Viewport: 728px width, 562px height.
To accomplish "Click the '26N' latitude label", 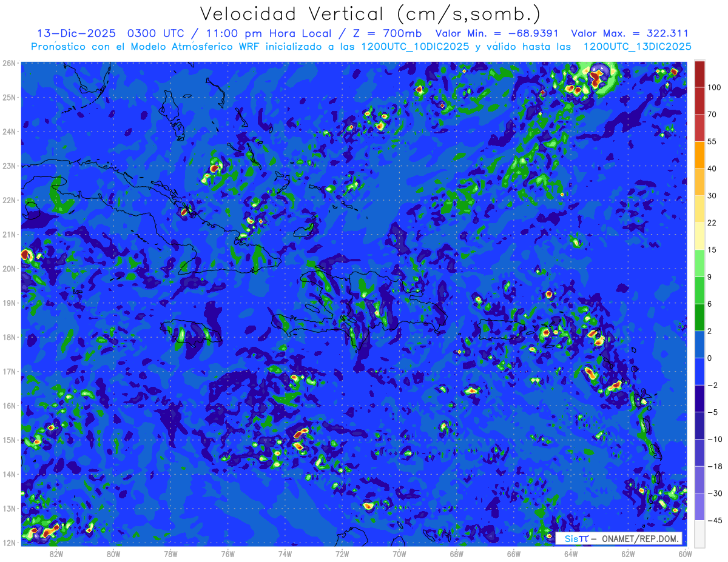I will click(9, 63).
